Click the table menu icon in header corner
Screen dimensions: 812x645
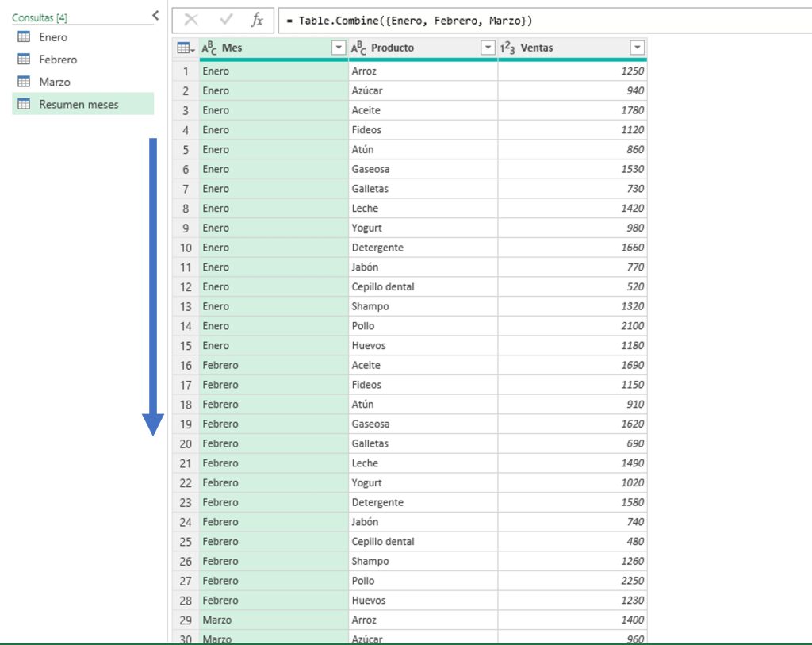click(186, 48)
